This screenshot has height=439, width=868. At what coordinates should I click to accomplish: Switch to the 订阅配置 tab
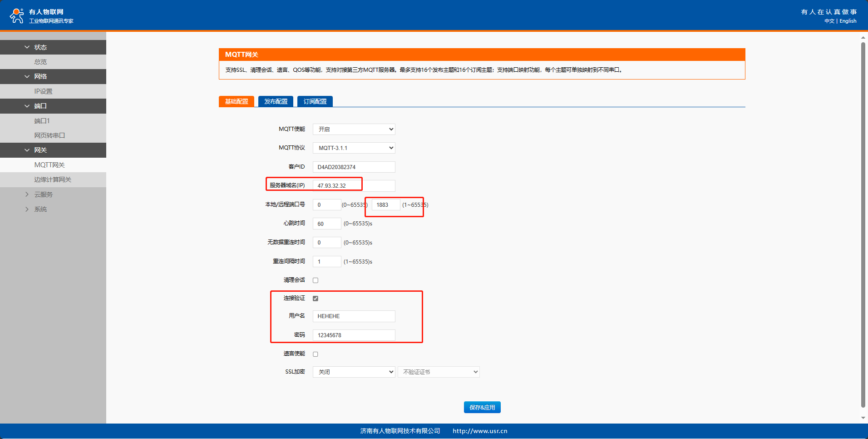(315, 101)
